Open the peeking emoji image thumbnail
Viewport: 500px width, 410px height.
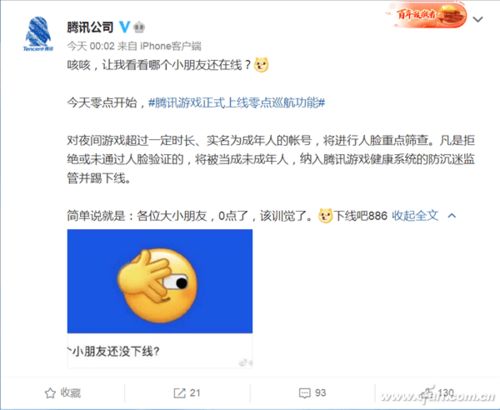pyautogui.click(x=160, y=281)
